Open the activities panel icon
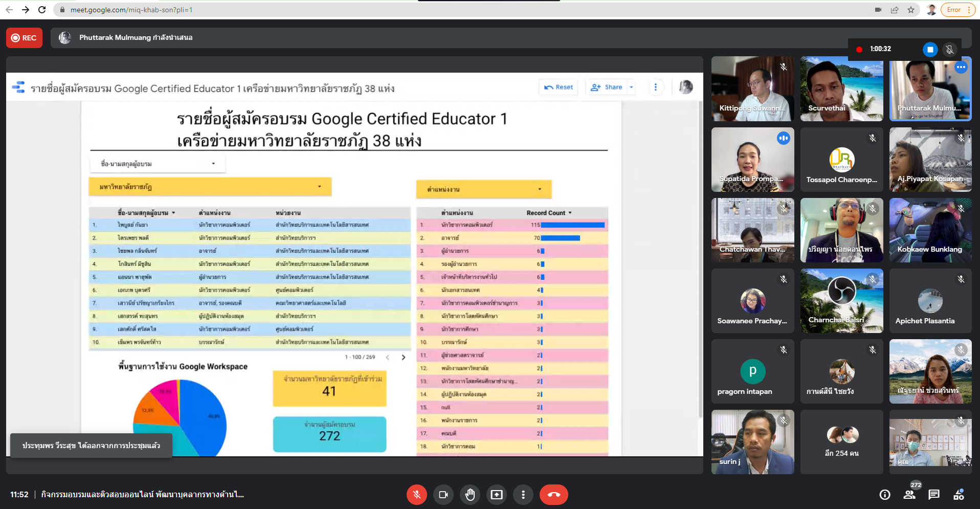Screen dimensions: 980x509 pyautogui.click(x=959, y=495)
